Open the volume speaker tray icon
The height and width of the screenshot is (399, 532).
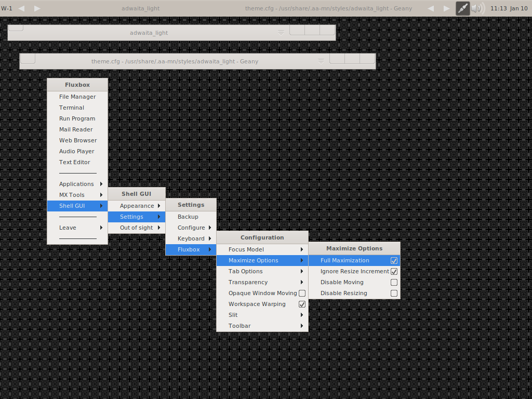coord(478,8)
